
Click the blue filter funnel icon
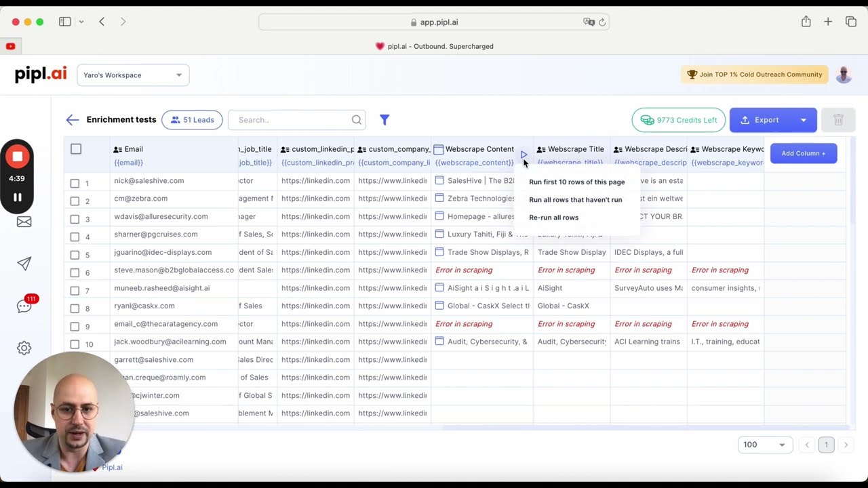pos(384,120)
